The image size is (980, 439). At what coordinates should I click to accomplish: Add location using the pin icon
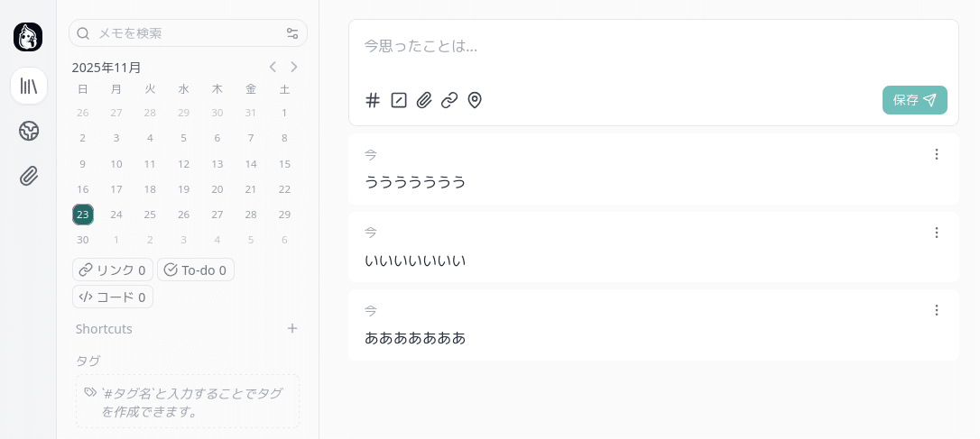click(475, 100)
